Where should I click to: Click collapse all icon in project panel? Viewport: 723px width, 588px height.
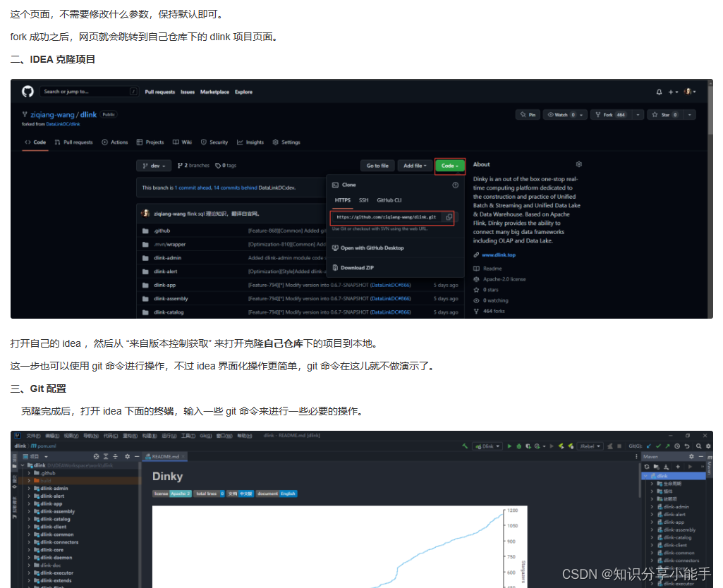point(115,456)
